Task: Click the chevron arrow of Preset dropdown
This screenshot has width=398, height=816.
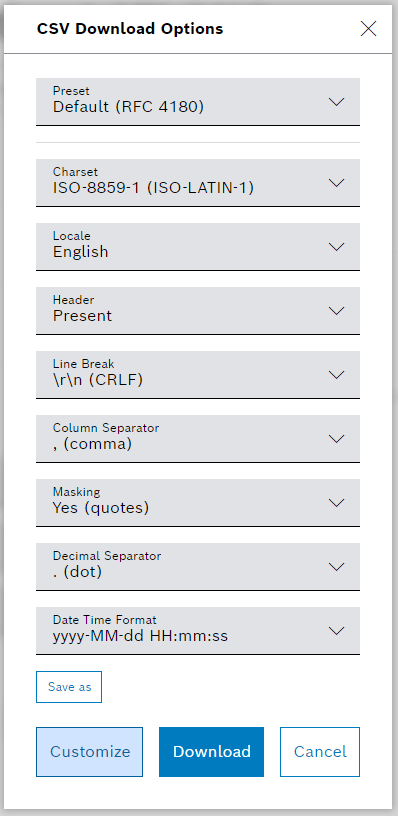Action: [x=337, y=102]
